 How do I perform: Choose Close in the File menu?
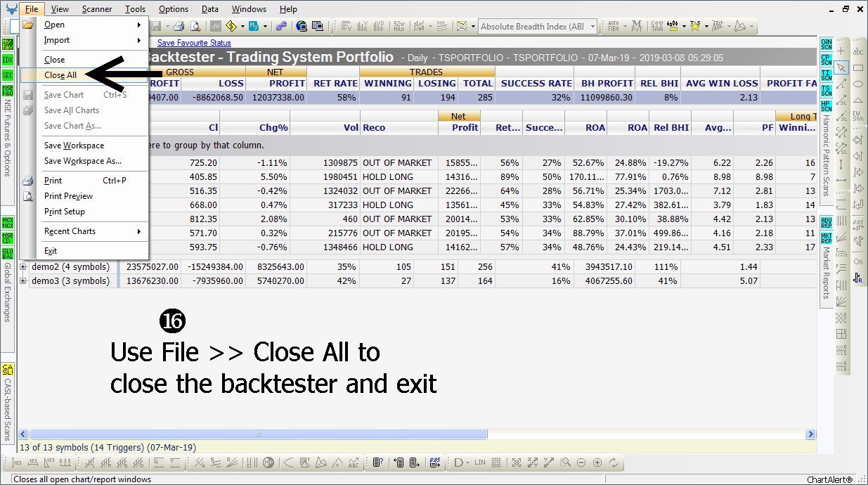84,60
